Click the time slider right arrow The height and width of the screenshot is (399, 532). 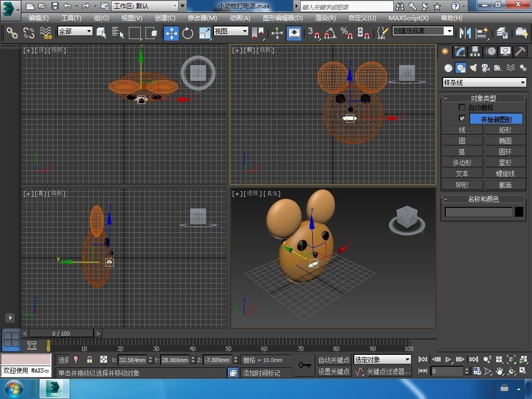[x=98, y=334]
